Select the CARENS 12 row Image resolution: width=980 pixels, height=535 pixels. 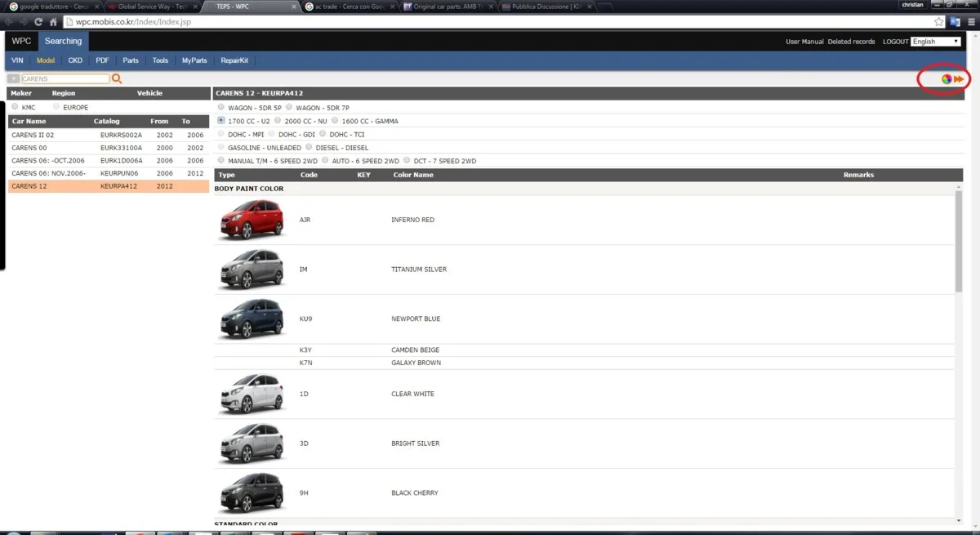pyautogui.click(x=109, y=187)
